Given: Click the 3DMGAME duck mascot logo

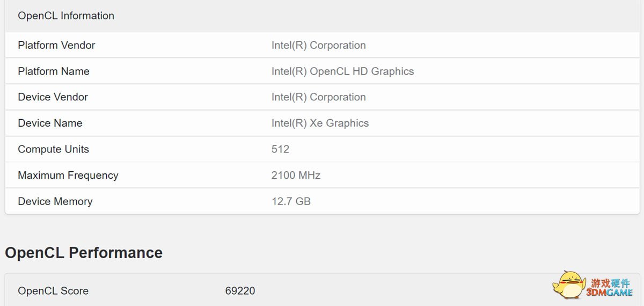Looking at the screenshot, I should (x=569, y=286).
